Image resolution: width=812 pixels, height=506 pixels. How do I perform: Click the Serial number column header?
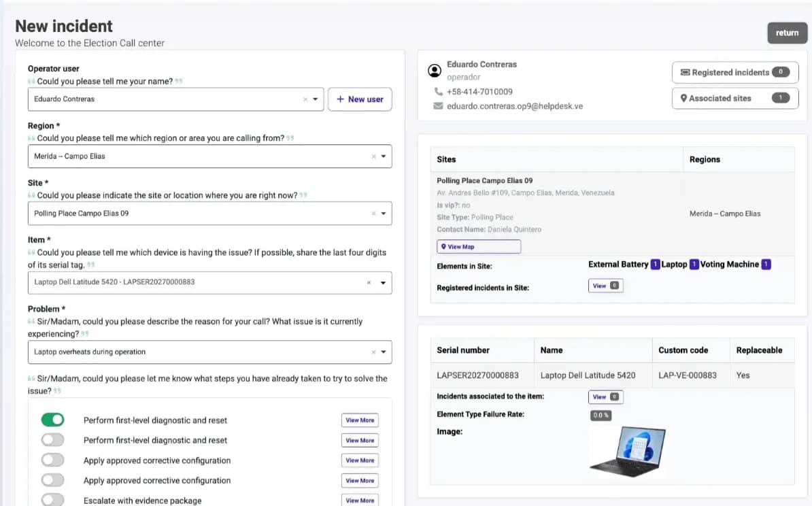(482, 350)
